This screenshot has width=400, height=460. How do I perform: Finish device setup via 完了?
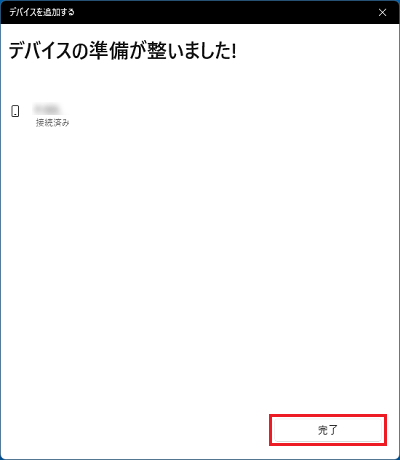tap(328, 430)
